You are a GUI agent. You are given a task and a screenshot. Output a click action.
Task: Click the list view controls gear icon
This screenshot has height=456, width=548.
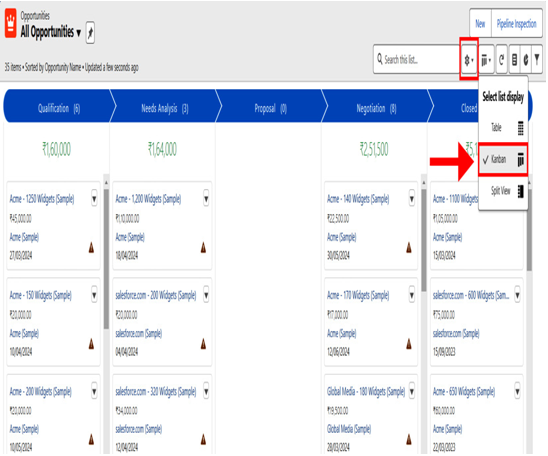pos(469,60)
